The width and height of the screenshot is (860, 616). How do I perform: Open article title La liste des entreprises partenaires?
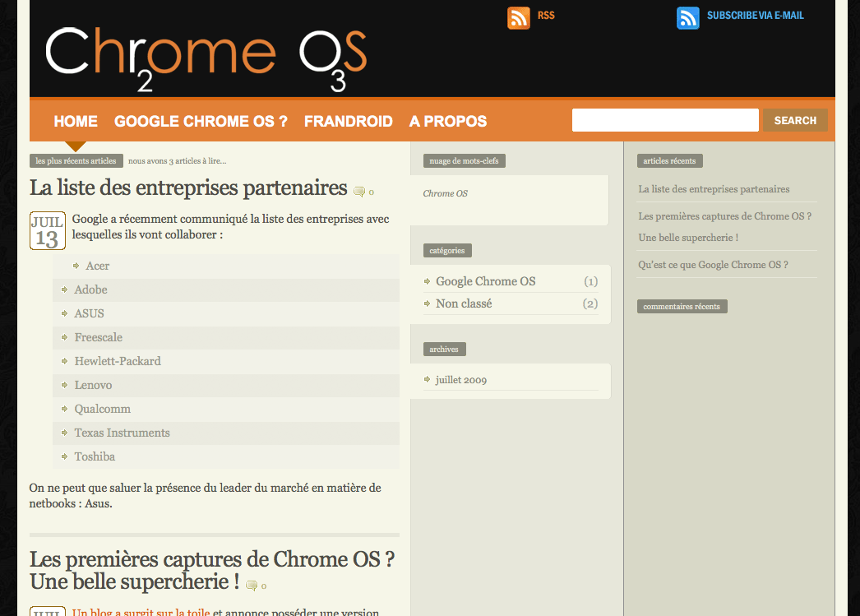pyautogui.click(x=188, y=188)
